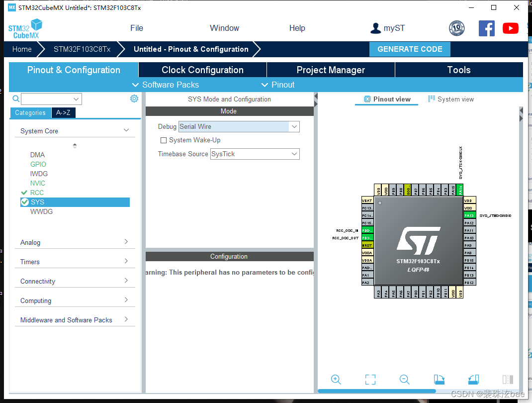Select pin PB12 on the chip
Viewport: 532px width, 403px height.
click(470, 283)
